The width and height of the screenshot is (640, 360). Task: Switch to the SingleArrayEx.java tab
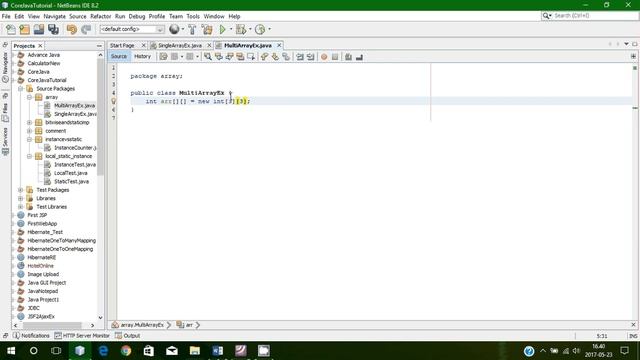180,46
